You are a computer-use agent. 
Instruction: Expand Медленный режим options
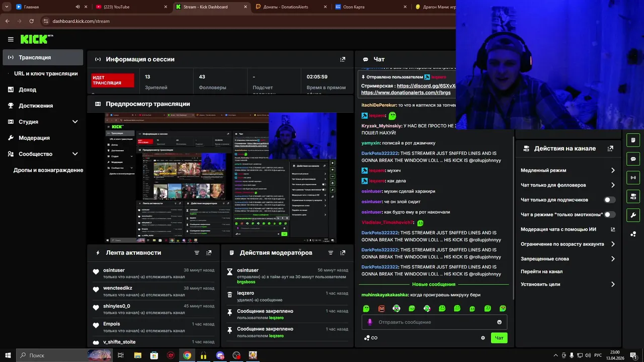tap(613, 170)
